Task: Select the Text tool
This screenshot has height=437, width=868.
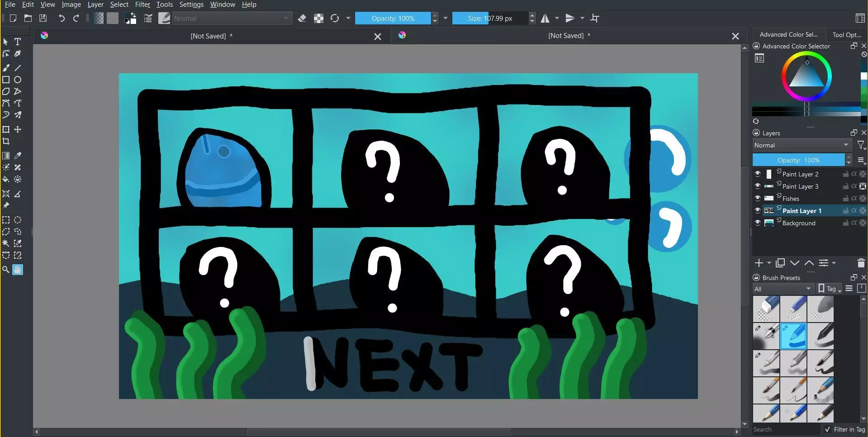Action: pos(18,42)
